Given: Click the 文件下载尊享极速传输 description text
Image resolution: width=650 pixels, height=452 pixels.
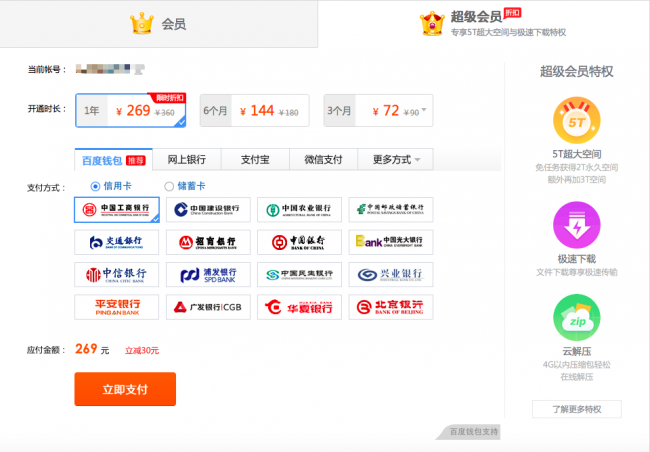Looking at the screenshot, I should click(x=577, y=272).
